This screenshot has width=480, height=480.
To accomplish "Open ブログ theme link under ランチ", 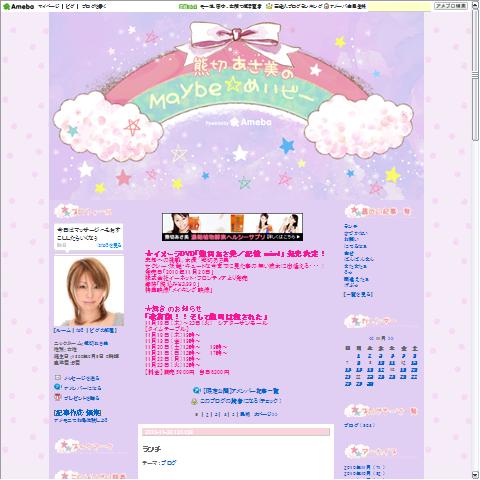I will pos(169,463).
